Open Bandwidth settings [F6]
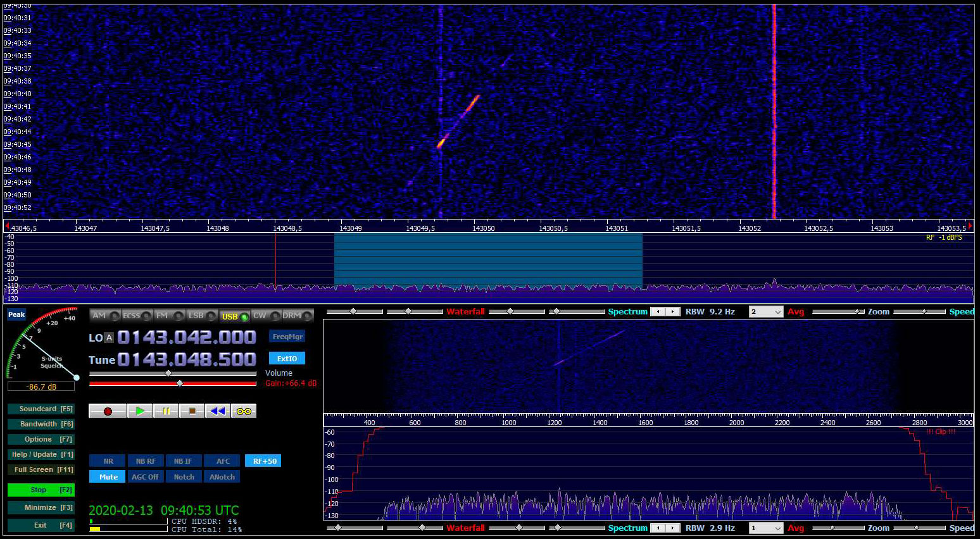980x539 pixels. click(x=41, y=424)
